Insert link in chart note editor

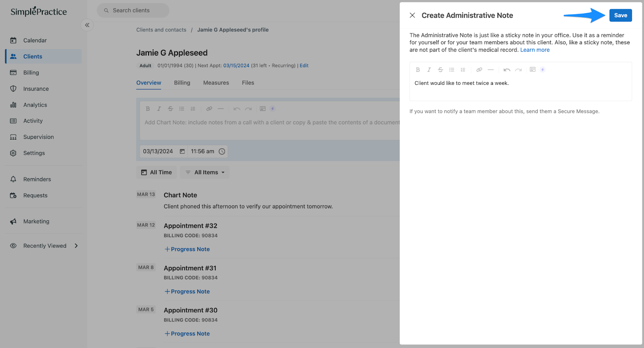209,109
